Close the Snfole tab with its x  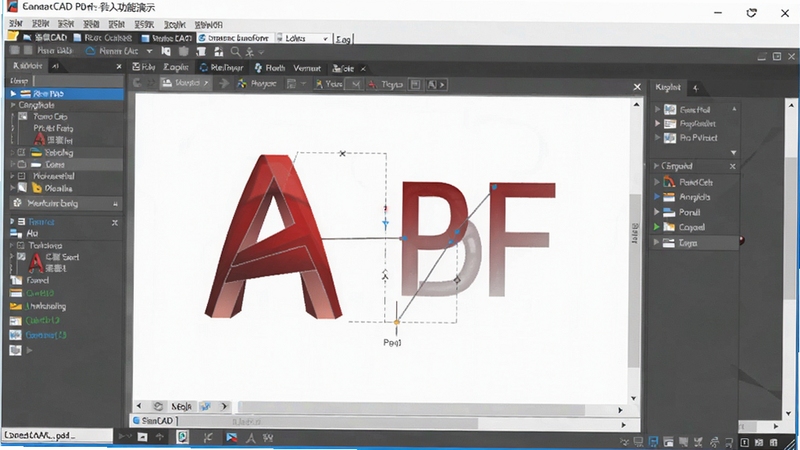tap(363, 68)
